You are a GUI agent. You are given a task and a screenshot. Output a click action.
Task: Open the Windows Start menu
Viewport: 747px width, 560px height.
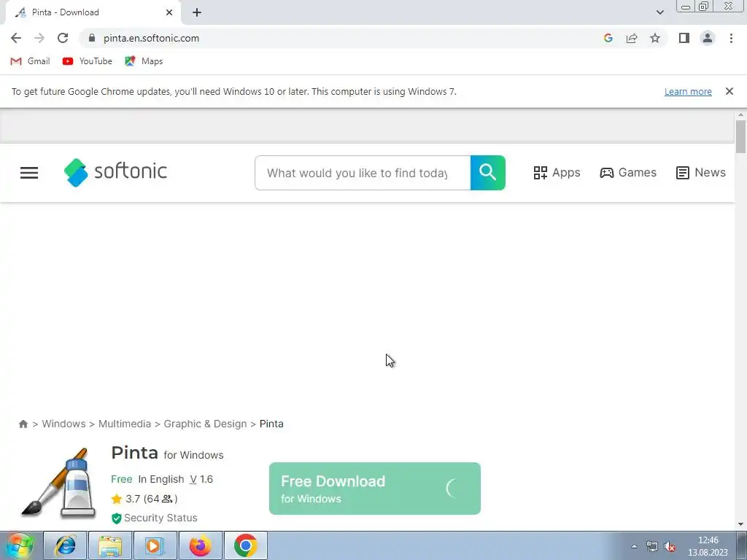(19, 545)
